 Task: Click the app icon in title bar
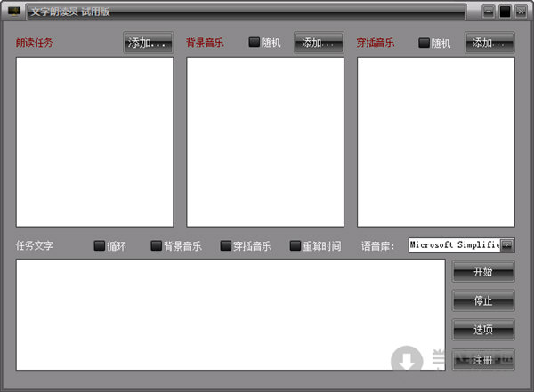(14, 12)
